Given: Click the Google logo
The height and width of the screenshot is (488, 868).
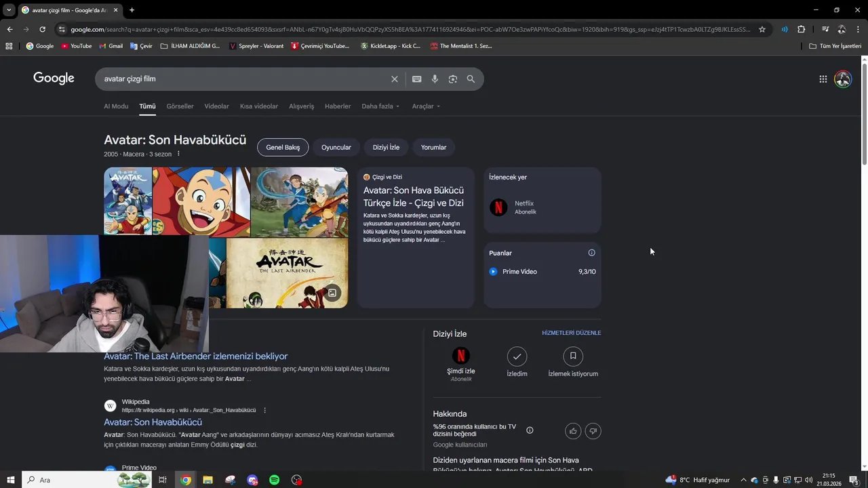Looking at the screenshot, I should click(x=54, y=79).
